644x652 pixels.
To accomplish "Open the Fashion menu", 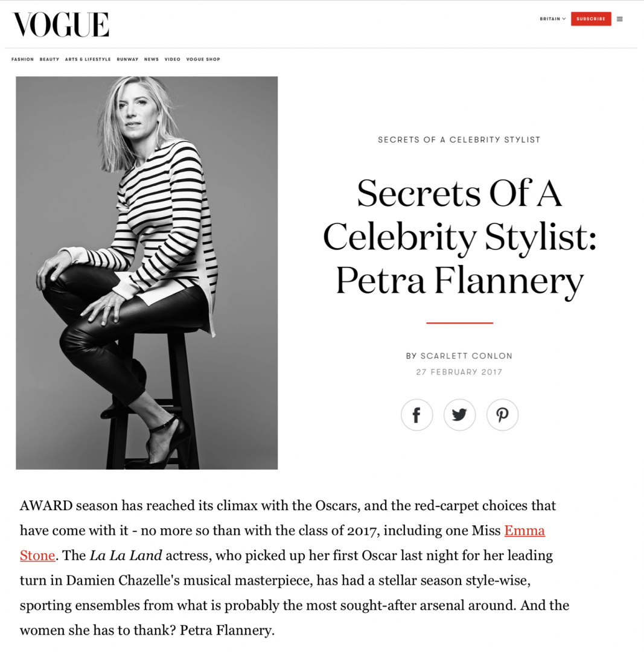I will [22, 59].
